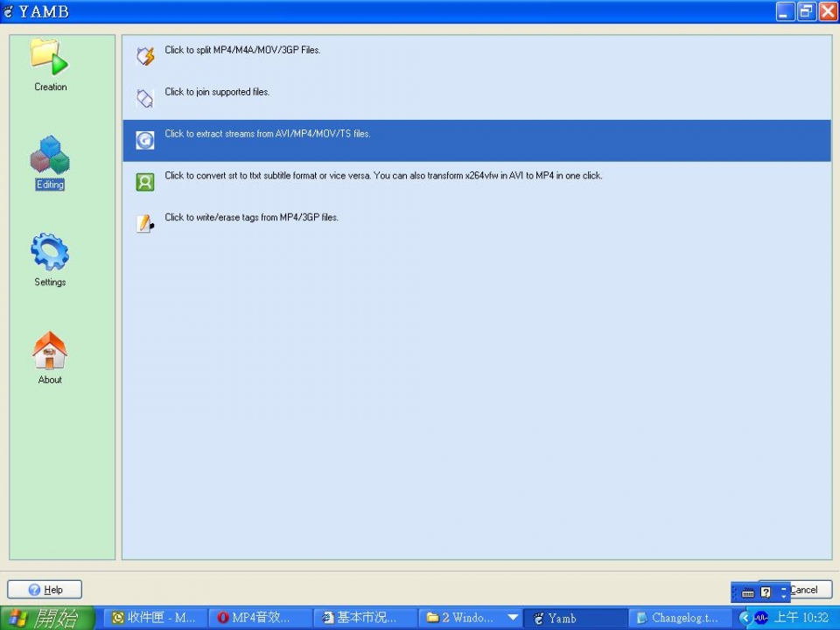Select 'Click to join supported files'

click(217, 92)
